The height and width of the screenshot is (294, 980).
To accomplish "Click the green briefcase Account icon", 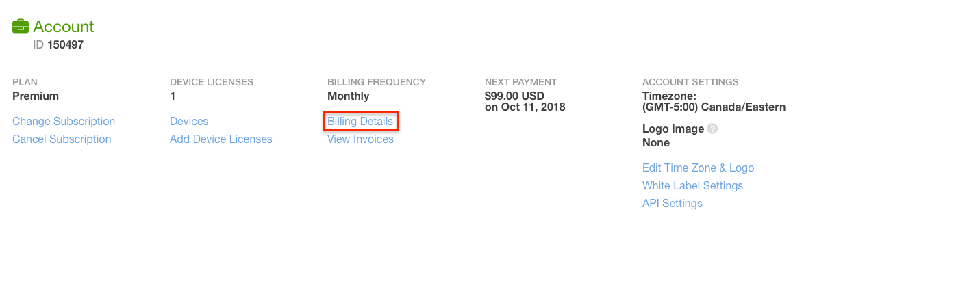I will pos(21,27).
